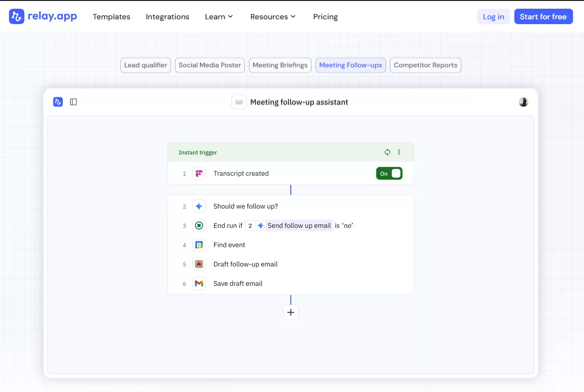The image size is (584, 392).
Task: Expand the Resources dropdown
Action: (272, 16)
